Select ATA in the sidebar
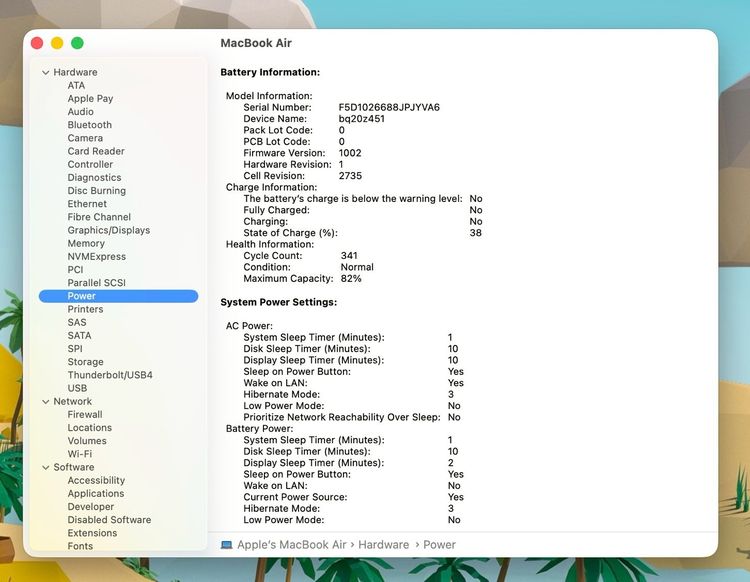750x582 pixels. (x=76, y=85)
